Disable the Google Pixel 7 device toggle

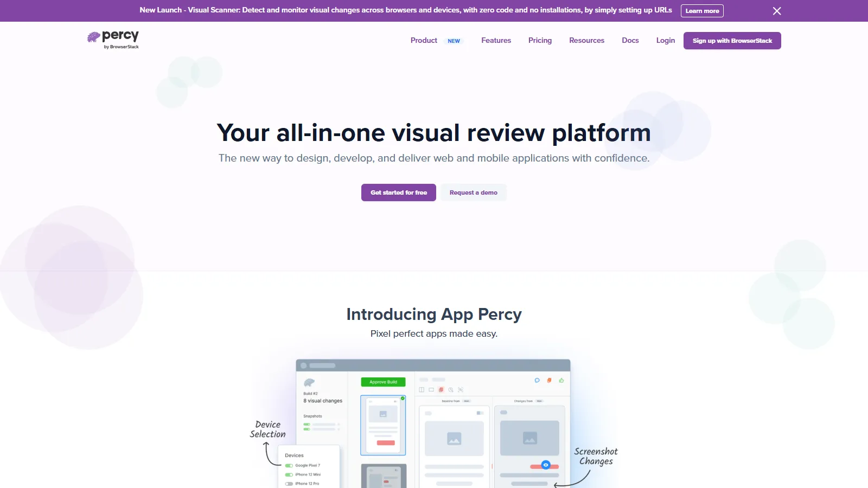point(288,466)
